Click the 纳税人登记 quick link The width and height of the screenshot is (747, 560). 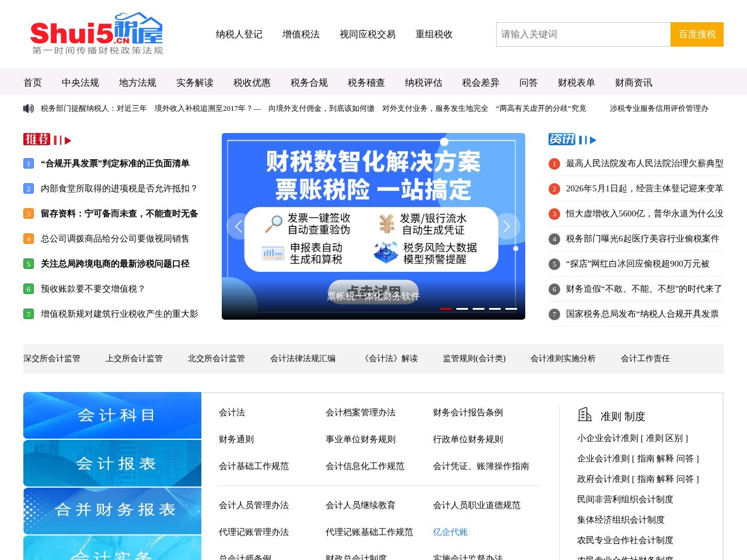[239, 34]
